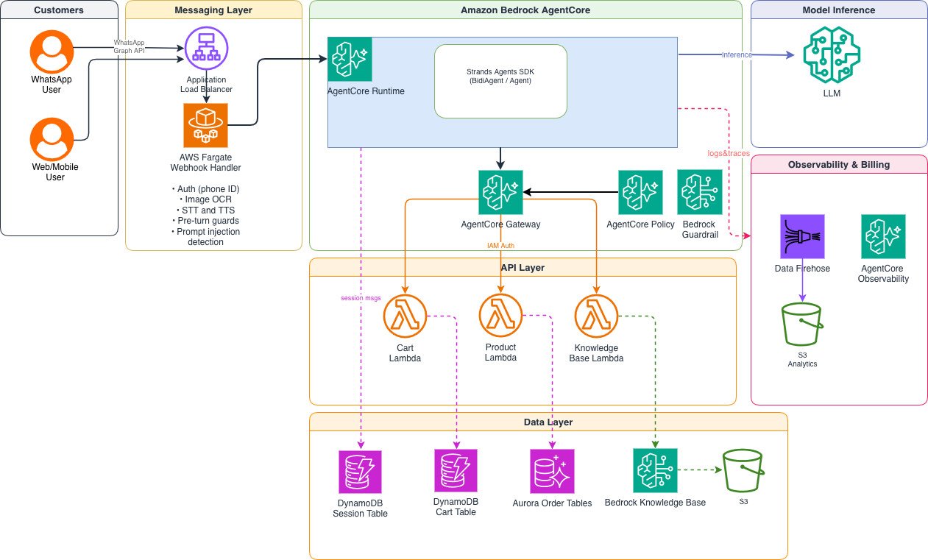Select the DynamoDB Cart Table icon
Viewport: 928px width, 560px height.
pos(456,472)
